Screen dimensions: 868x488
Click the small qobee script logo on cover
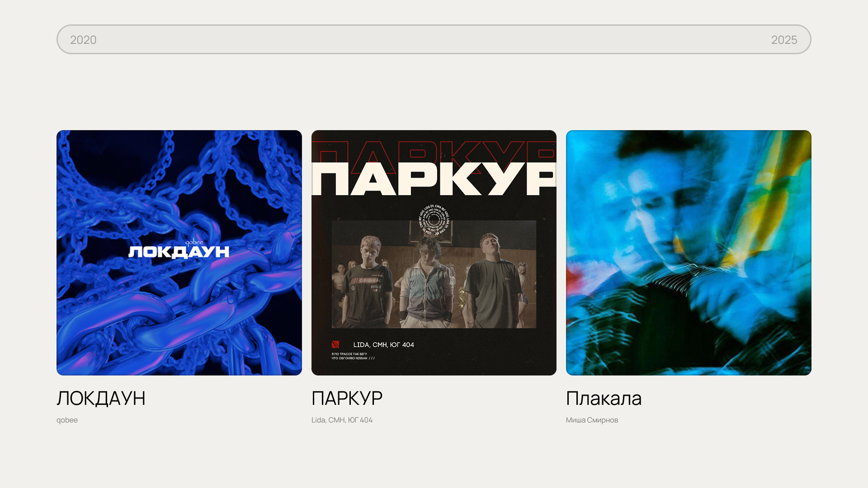194,242
